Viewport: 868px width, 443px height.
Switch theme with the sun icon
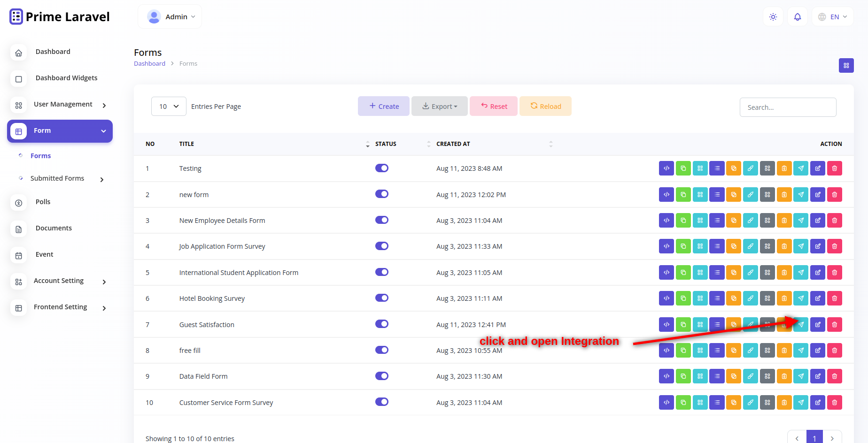[x=773, y=17]
